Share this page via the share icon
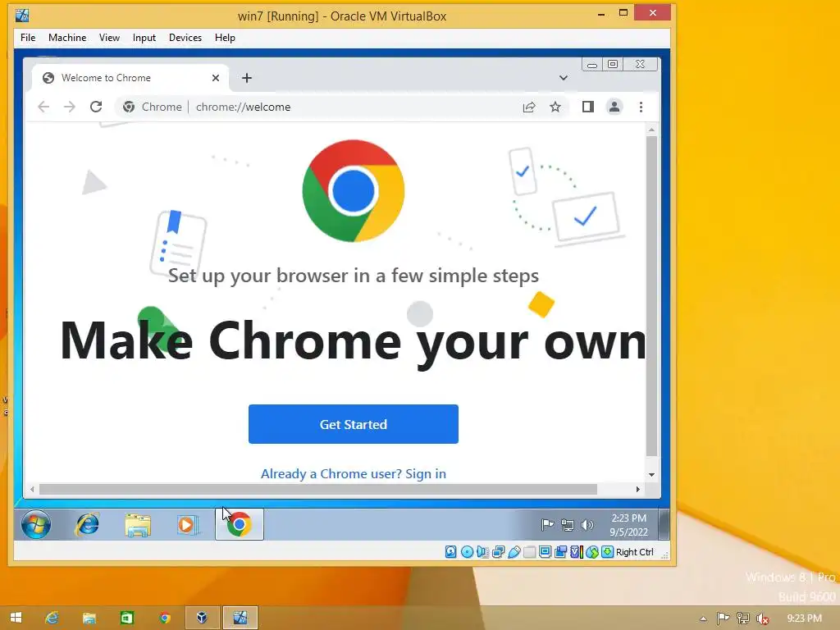The height and width of the screenshot is (630, 840). pos(529,107)
